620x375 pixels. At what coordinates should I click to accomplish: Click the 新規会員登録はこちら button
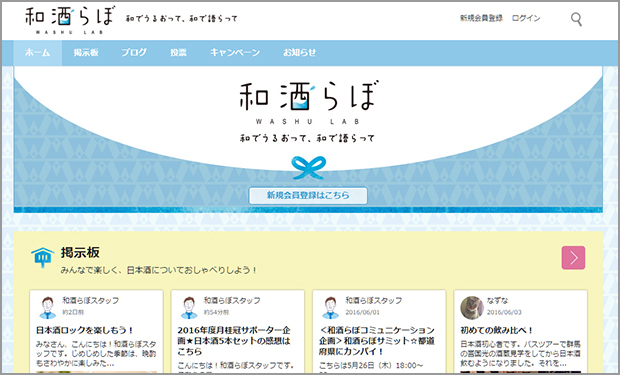tap(308, 195)
